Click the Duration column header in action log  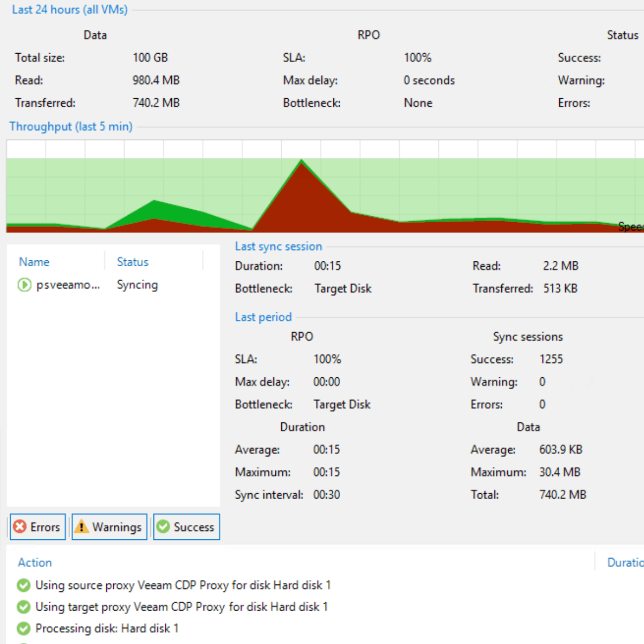pos(625,562)
